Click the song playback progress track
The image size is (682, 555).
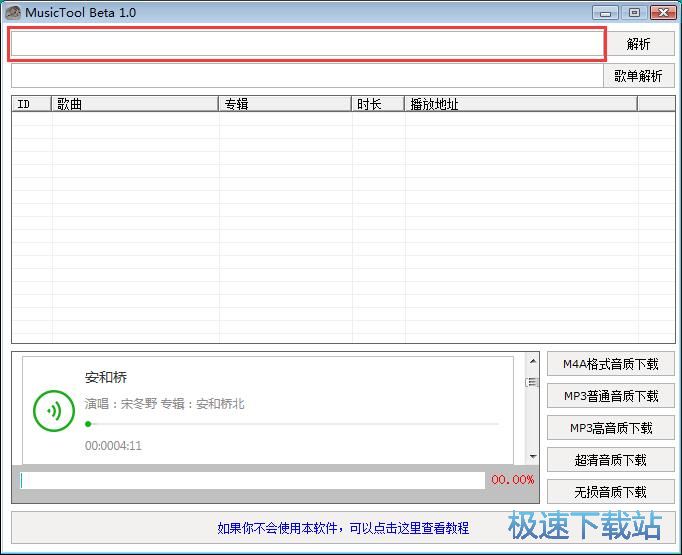(x=292, y=424)
